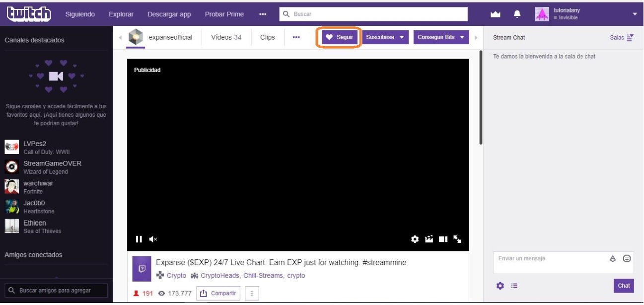
Task: Open the Bits icon in chat input
Action: [613, 258]
